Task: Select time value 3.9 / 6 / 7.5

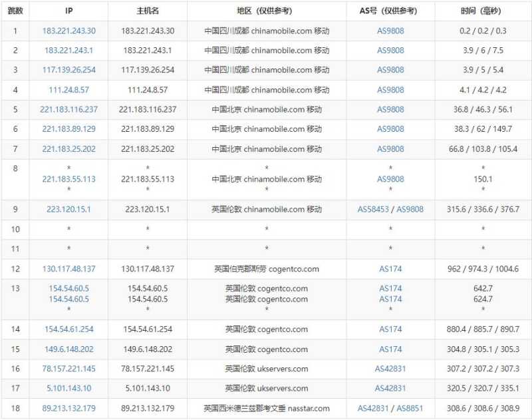Action: 483,50
